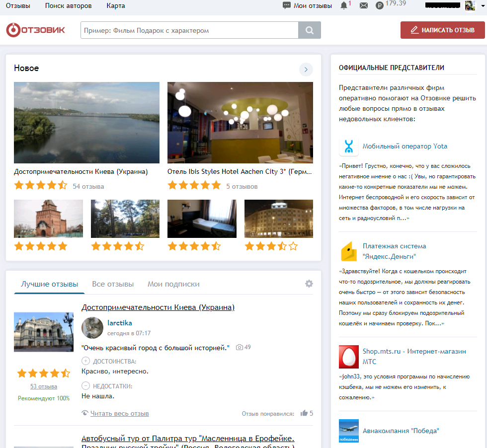Open Shop.mts.ru Интернет-магазин МТС link

[x=414, y=357]
